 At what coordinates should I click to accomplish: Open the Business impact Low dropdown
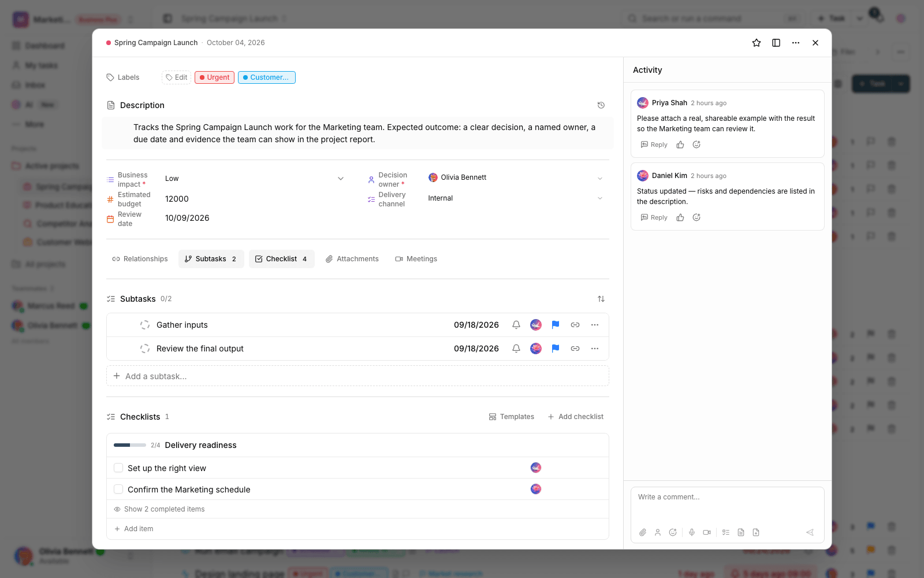click(254, 179)
